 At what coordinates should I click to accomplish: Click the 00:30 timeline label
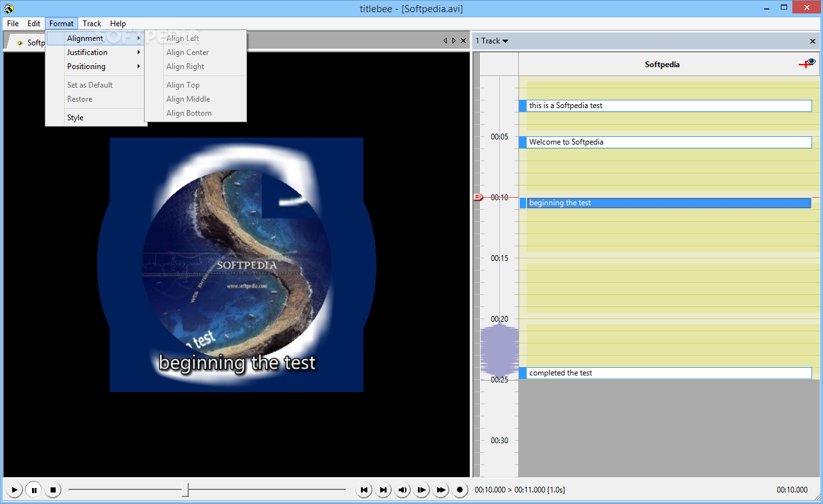499,441
